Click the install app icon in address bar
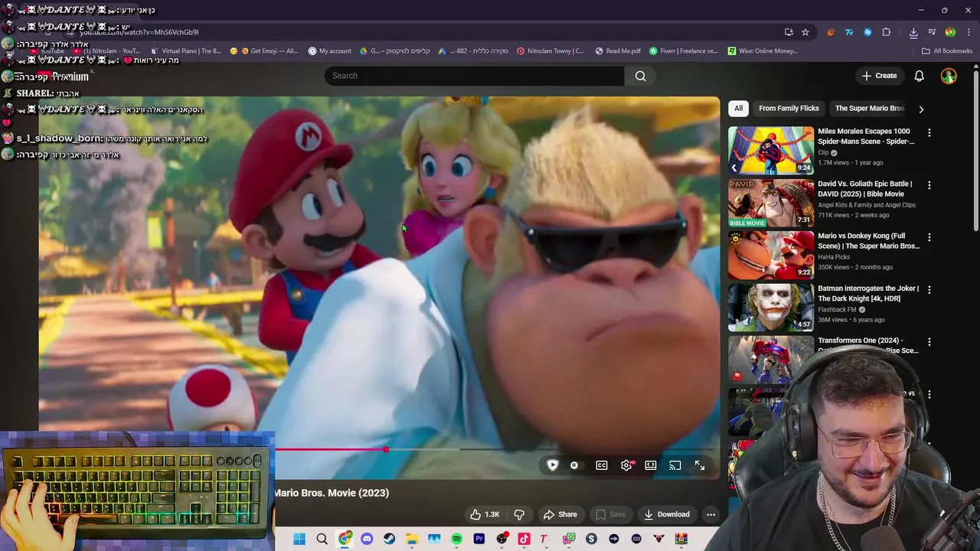 [x=789, y=32]
